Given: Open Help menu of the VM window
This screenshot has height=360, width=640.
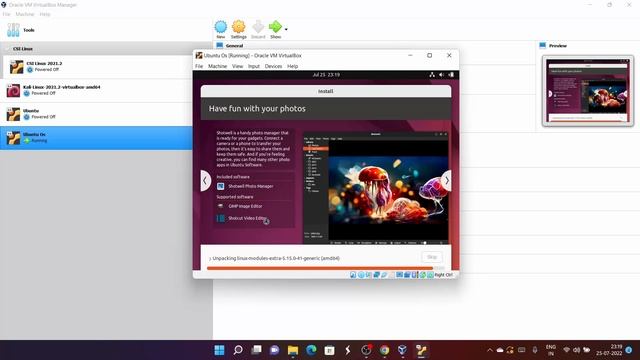Looking at the screenshot, I should coord(292,66).
